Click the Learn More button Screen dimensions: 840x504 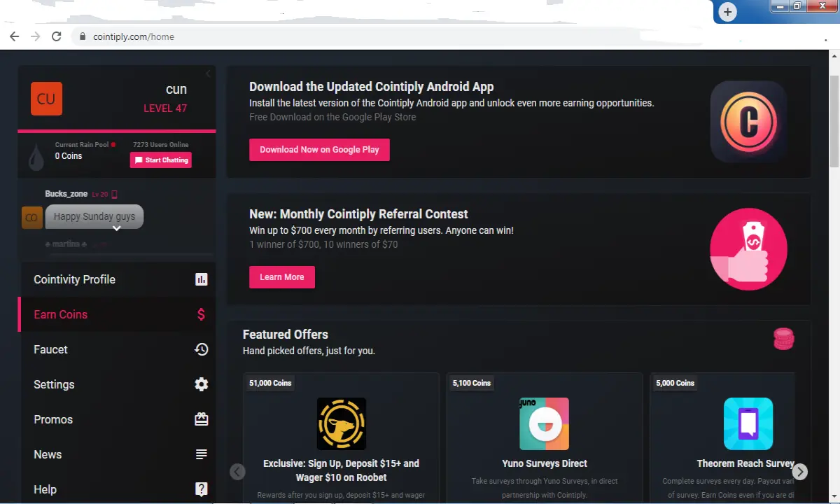(x=282, y=277)
